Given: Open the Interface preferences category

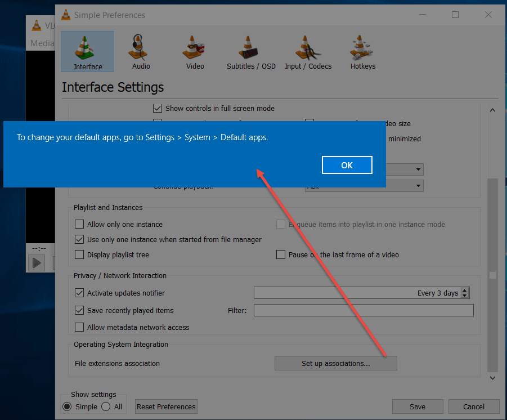Looking at the screenshot, I should pos(87,51).
